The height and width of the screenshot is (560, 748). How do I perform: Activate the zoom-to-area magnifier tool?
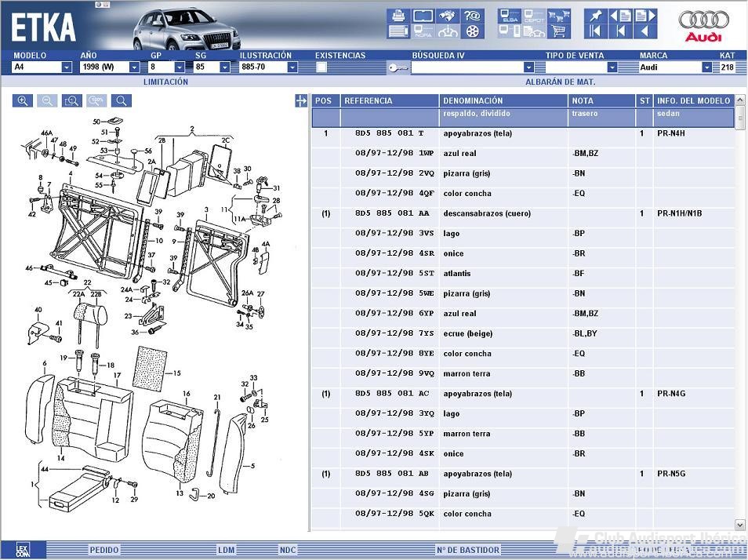[x=72, y=100]
